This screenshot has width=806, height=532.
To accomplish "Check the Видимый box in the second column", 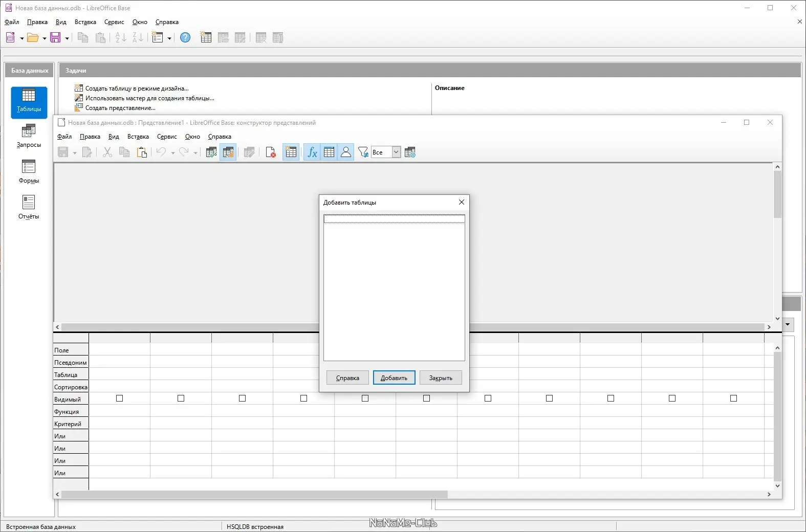I will [x=181, y=398].
